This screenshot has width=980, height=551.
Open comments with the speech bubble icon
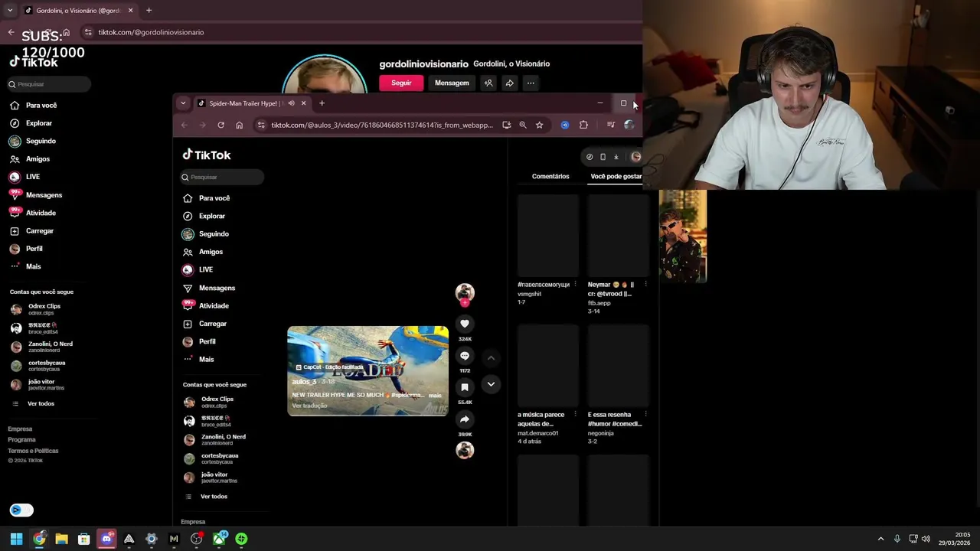point(465,356)
